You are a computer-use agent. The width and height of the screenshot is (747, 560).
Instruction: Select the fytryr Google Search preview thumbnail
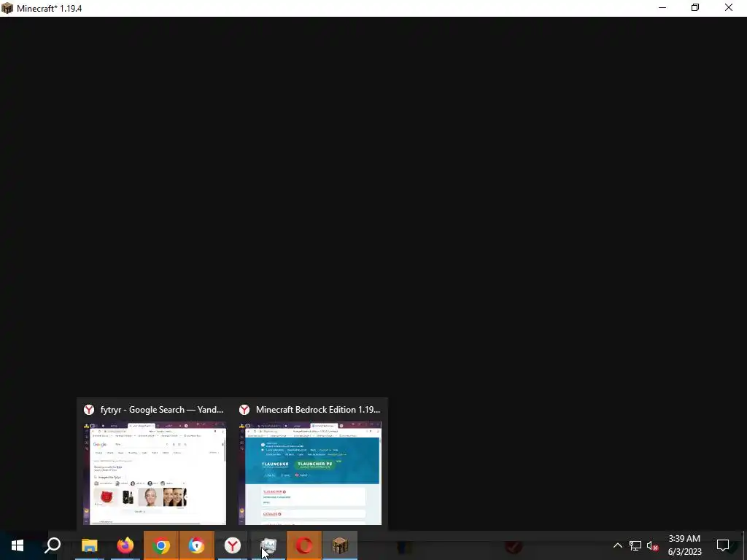click(155, 472)
